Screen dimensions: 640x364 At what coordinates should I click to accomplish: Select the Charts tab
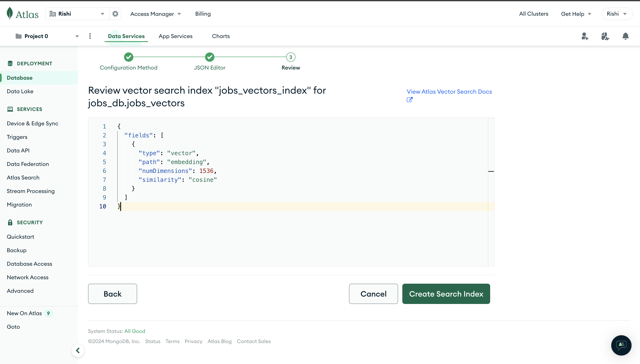(221, 36)
